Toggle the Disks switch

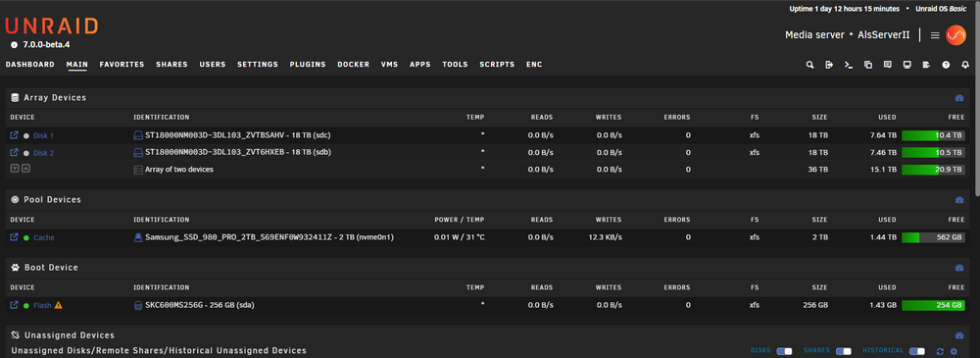(x=784, y=351)
